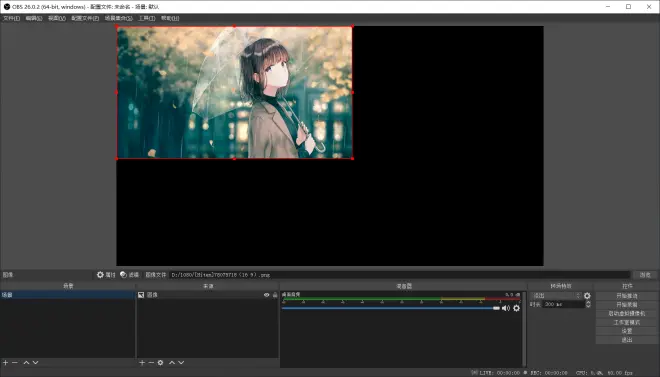Click the desktop audio volume slider handle

pos(496,308)
